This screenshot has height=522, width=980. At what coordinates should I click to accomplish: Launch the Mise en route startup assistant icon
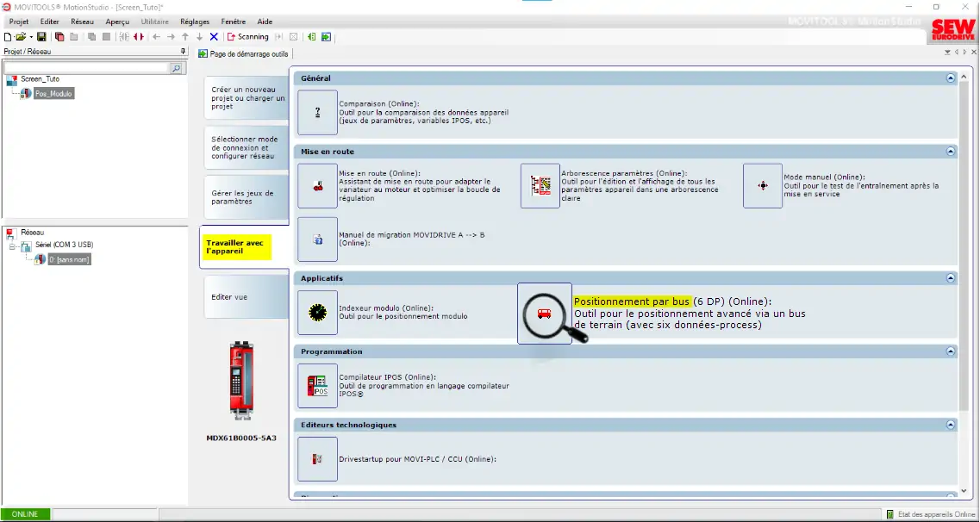[x=317, y=186]
